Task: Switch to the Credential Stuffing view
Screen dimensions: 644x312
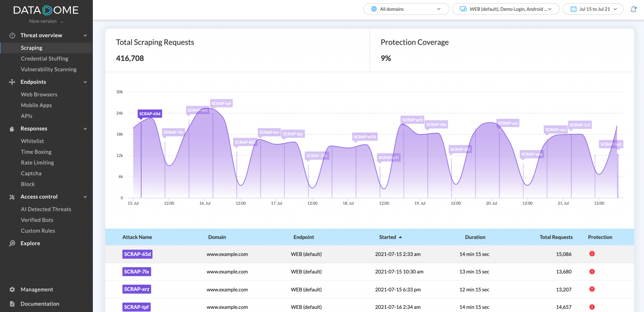Action: click(x=45, y=58)
